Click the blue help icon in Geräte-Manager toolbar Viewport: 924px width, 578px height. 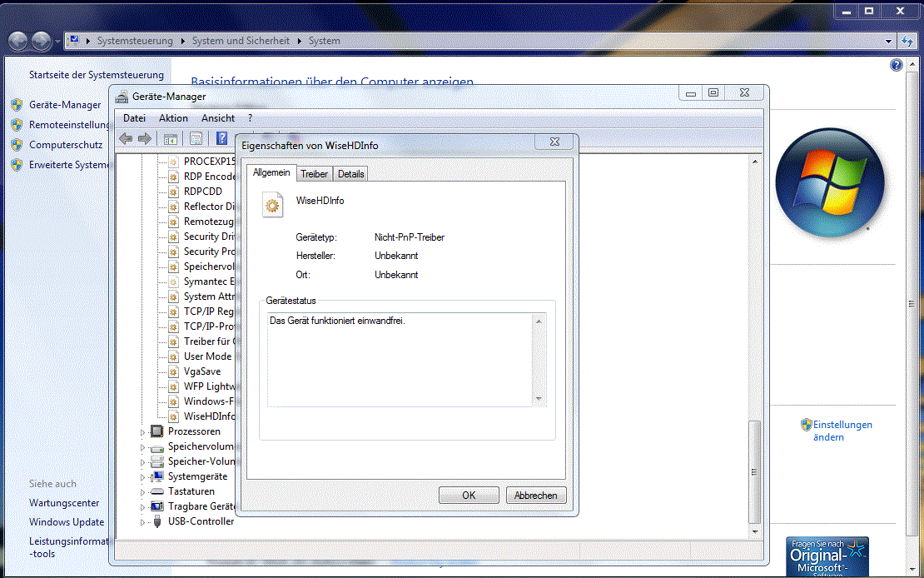222,138
